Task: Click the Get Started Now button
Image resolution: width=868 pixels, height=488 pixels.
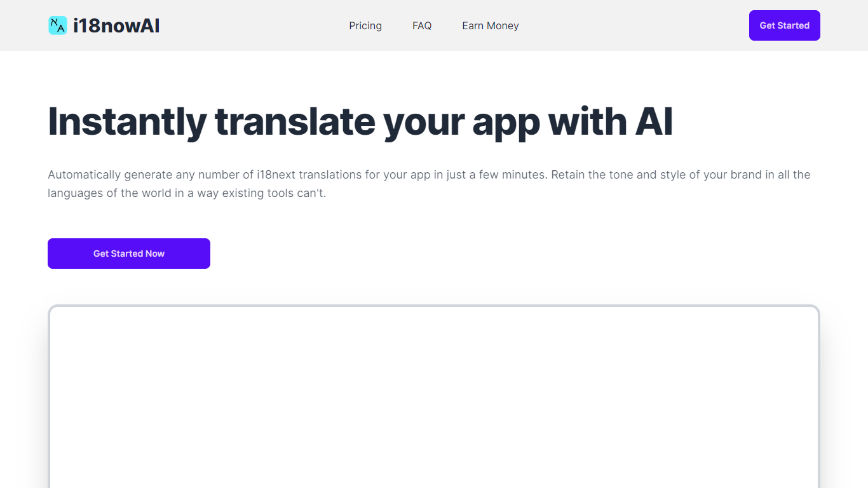Action: coord(129,254)
